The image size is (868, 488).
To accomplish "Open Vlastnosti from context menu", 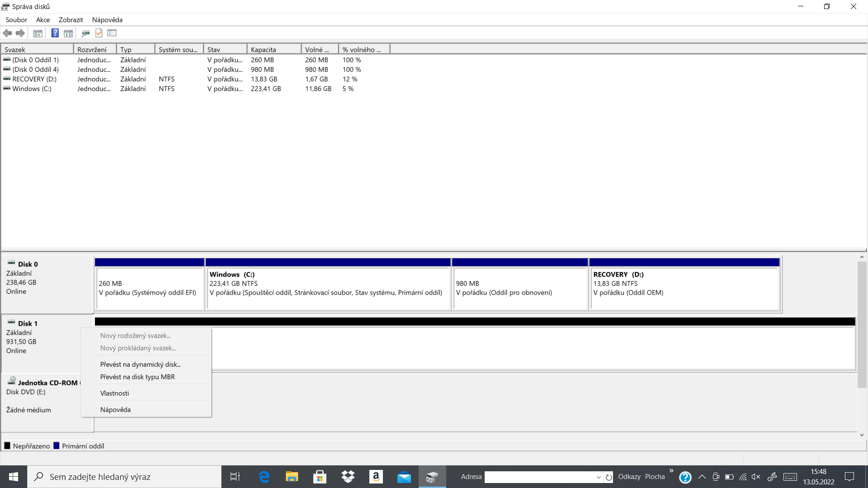I will 114,393.
